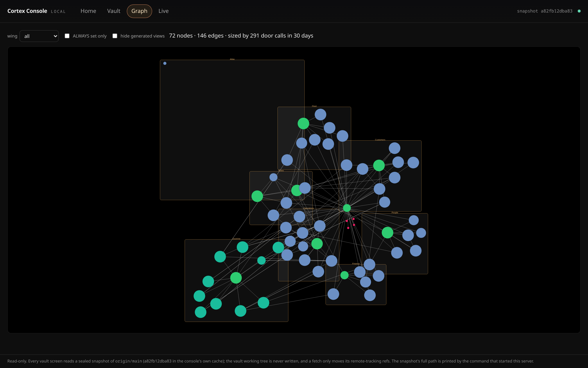Click the Fleet group label

point(314,106)
